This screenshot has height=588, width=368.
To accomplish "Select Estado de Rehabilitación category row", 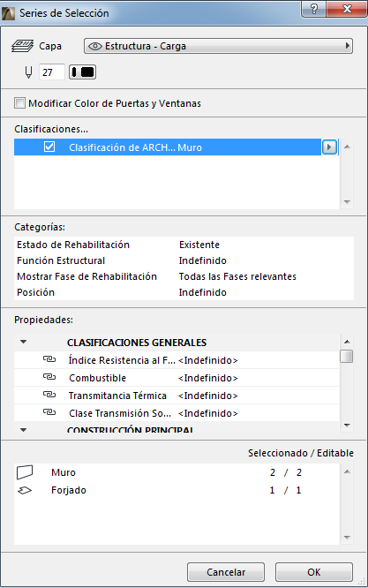I will (x=184, y=245).
